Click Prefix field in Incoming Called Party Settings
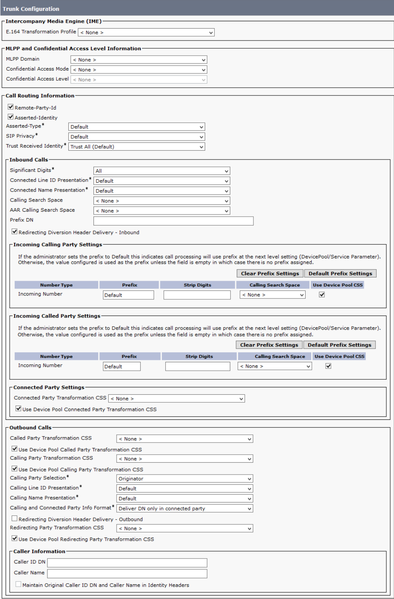The image size is (394, 599). (x=122, y=366)
